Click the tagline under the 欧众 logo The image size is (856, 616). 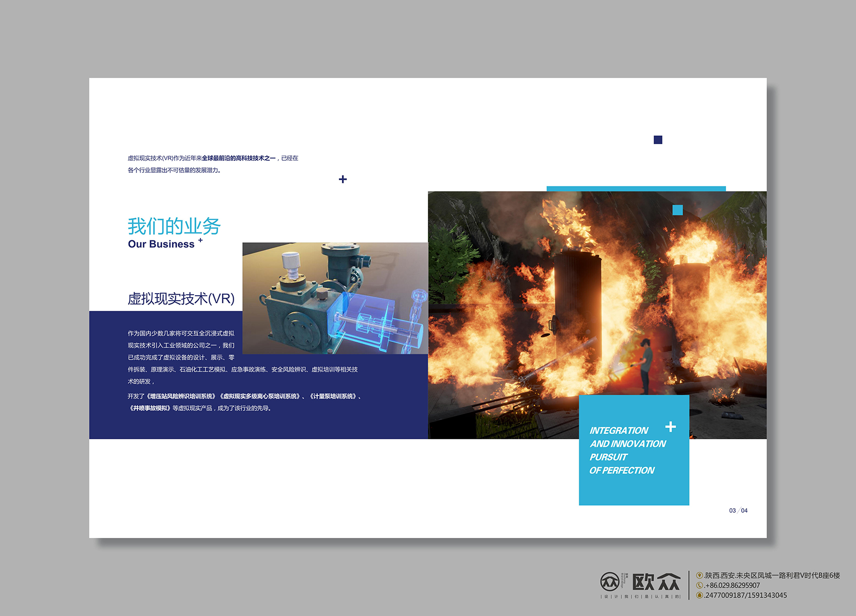[x=640, y=597]
